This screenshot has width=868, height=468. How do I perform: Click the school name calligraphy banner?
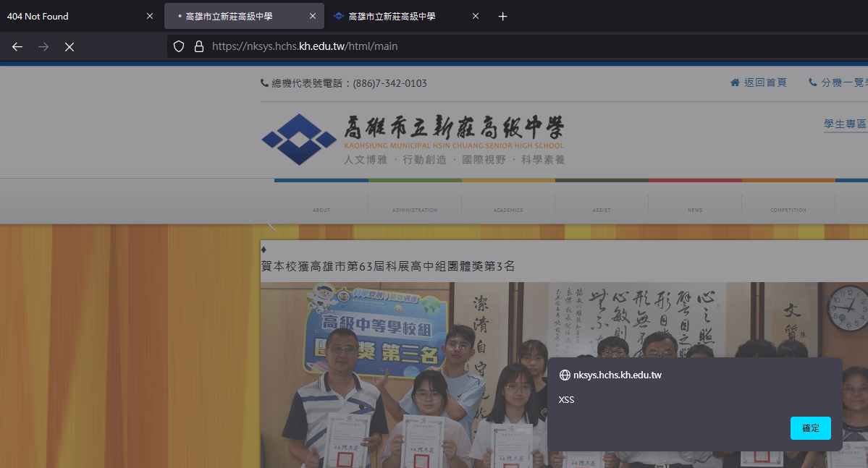[x=454, y=128]
